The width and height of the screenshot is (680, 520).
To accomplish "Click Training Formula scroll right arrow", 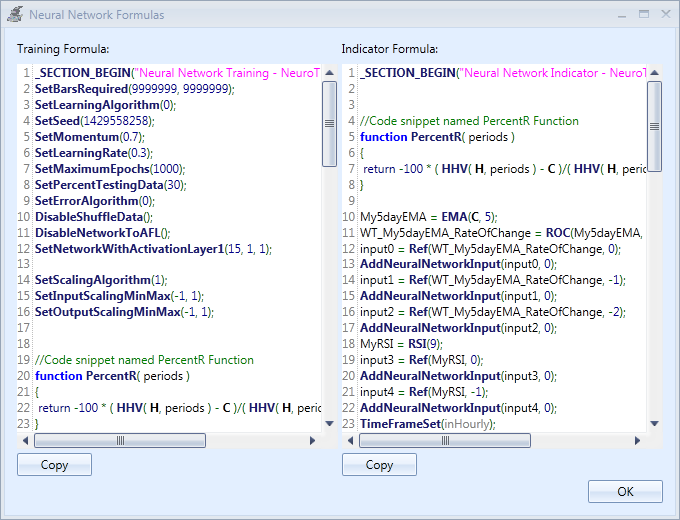I will tap(312, 441).
